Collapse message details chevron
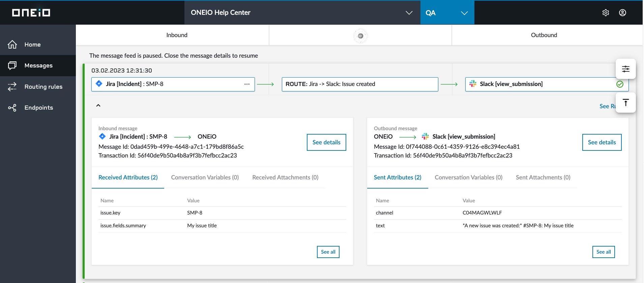The width and height of the screenshot is (644, 283). 98,106
